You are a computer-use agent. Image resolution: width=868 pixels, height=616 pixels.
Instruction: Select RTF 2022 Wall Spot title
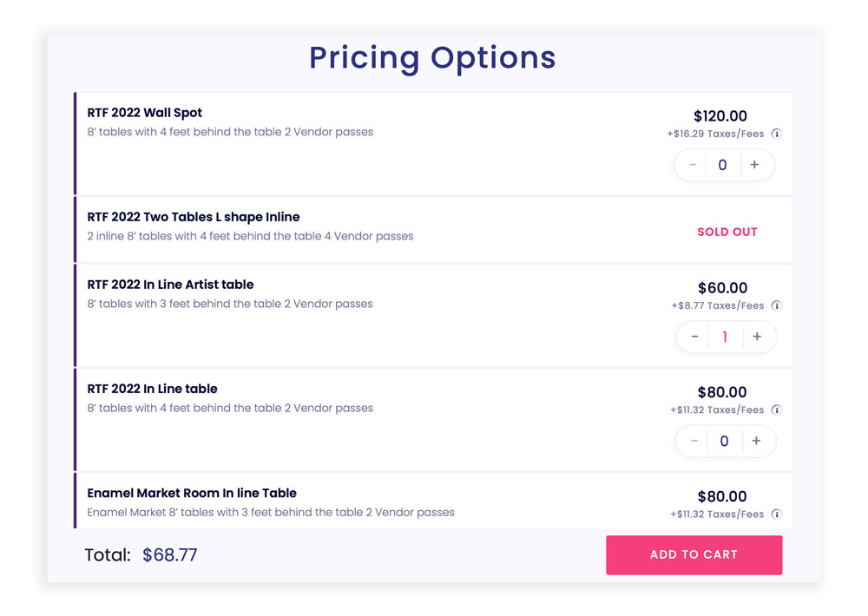pos(144,113)
